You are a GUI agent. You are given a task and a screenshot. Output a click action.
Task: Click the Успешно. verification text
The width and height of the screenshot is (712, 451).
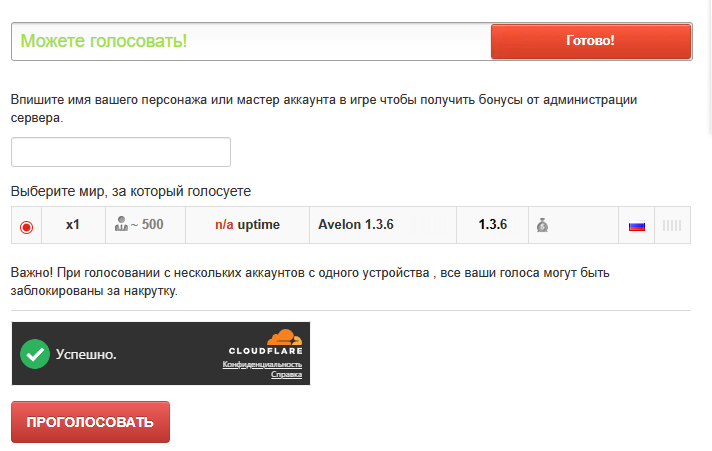pyautogui.click(x=86, y=354)
